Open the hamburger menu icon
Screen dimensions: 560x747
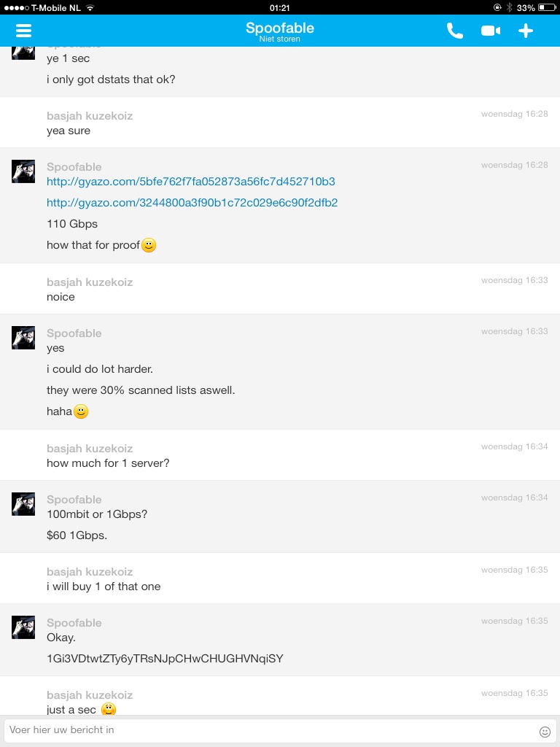(x=23, y=31)
